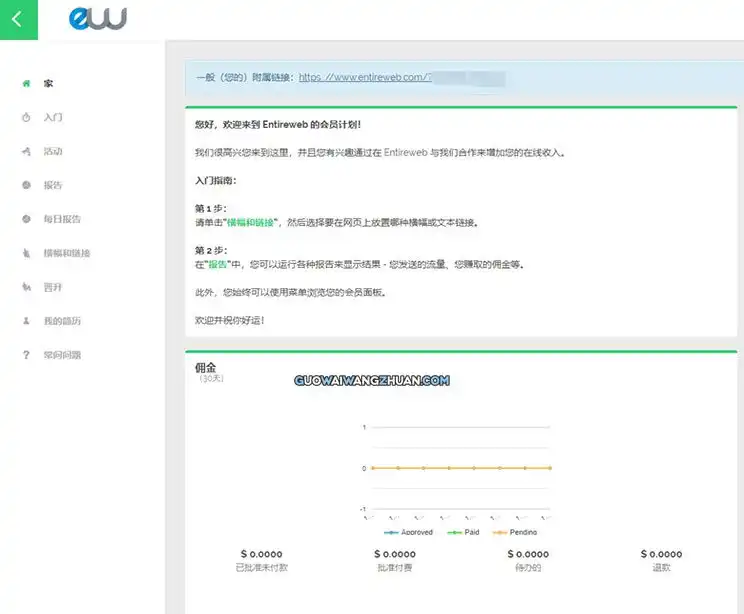
Task: Click the icon beside 每日报告
Action: (x=26, y=219)
